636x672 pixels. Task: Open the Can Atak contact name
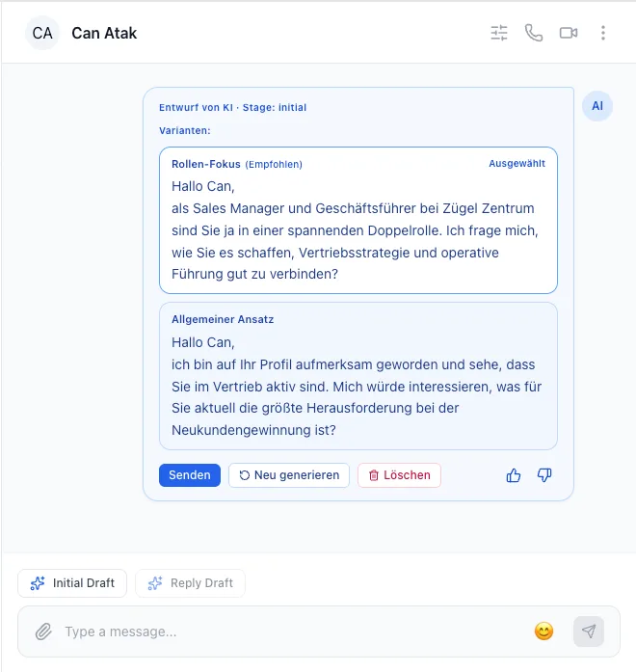104,33
